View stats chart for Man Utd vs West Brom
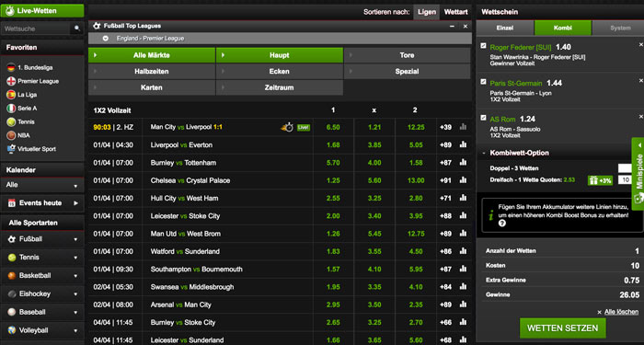The height and width of the screenshot is (345, 644). pos(464,234)
